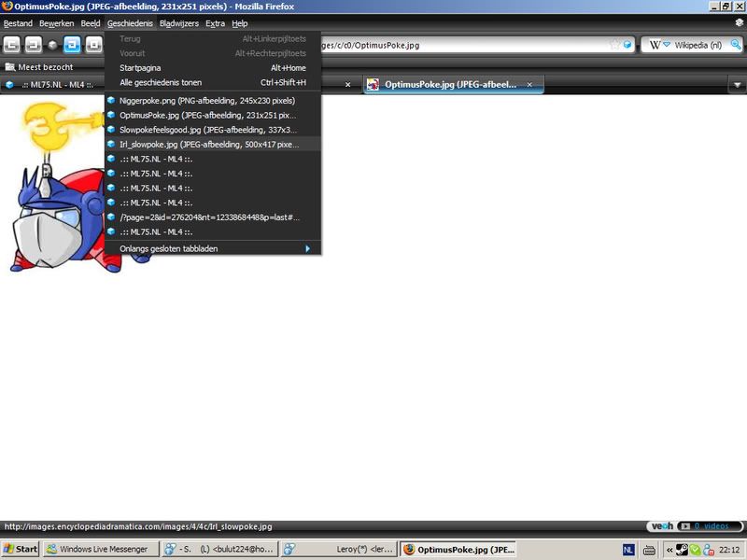The image size is (747, 560).
Task: Click the magnifier search icon in search box
Action: (734, 45)
